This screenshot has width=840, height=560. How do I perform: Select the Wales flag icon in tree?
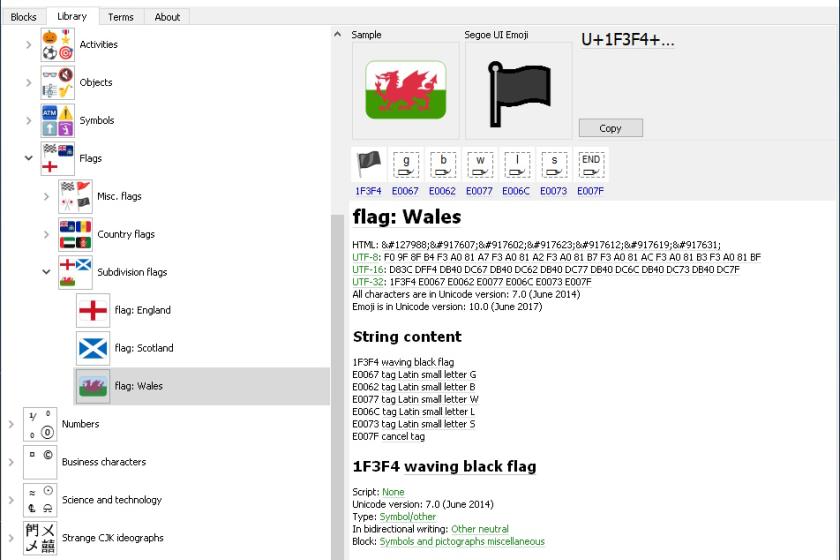tap(93, 386)
